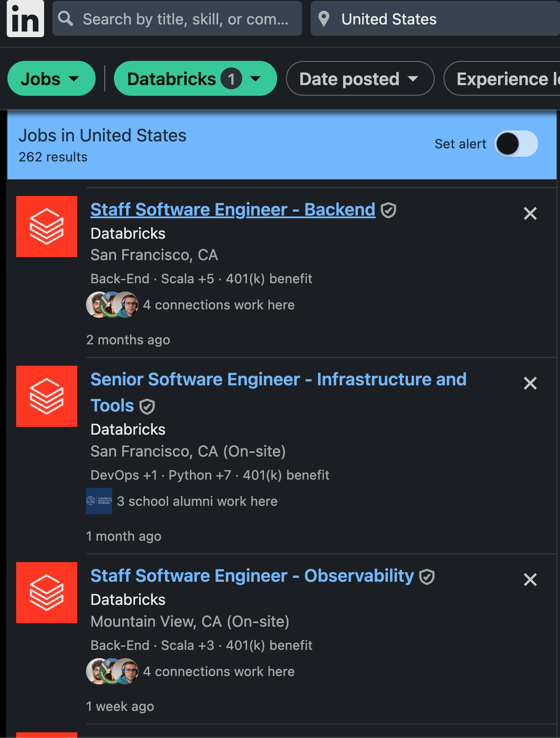
Task: Open the Date posted filter
Action: pos(360,79)
